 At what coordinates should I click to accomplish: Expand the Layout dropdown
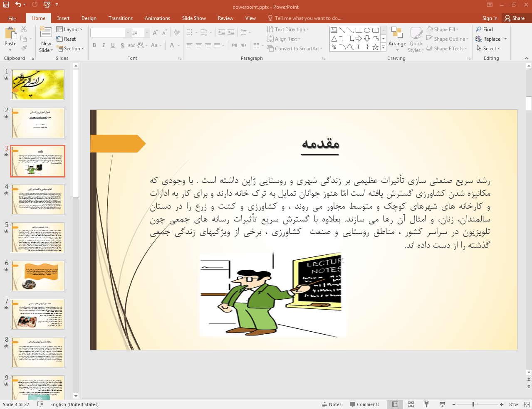70,30
